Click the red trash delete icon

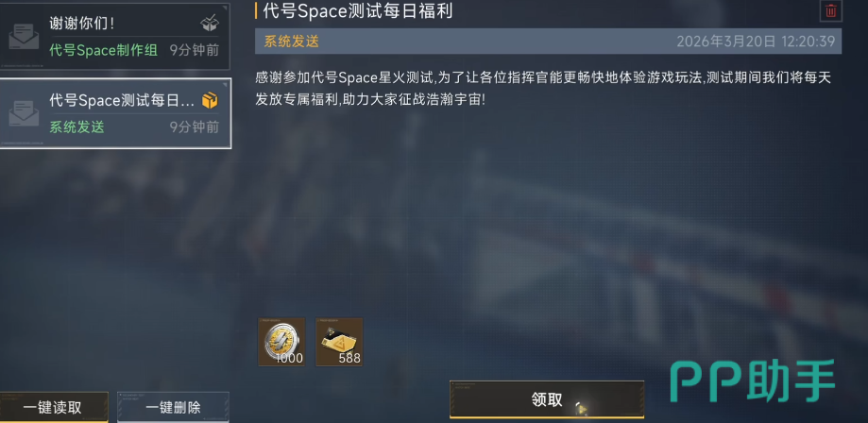[x=831, y=11]
